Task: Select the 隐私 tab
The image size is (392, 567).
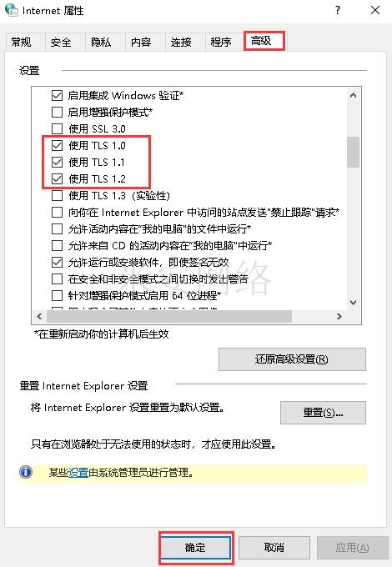Action: pyautogui.click(x=101, y=43)
